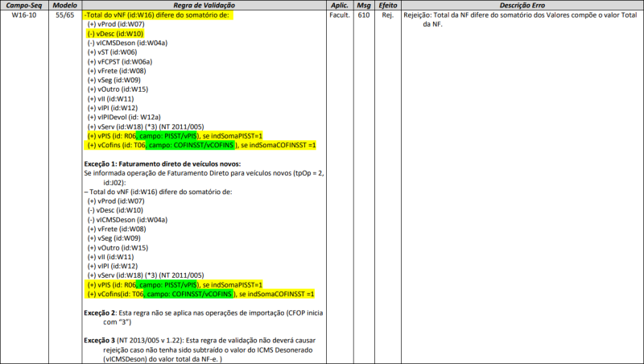Click heading 'Exceção 1: Faturamento direto de veículos novos'
Viewport: 644px width, 364px height.
pyautogui.click(x=163, y=163)
